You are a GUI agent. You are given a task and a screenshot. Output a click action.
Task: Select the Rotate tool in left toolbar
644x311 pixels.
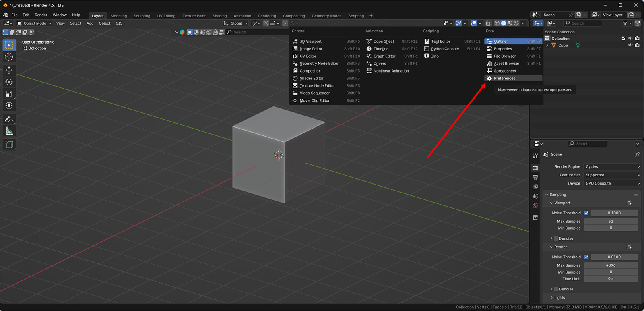(9, 82)
